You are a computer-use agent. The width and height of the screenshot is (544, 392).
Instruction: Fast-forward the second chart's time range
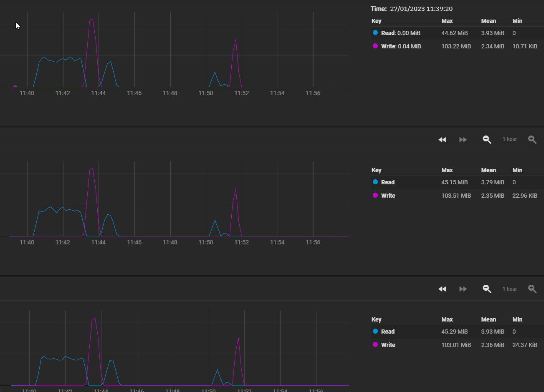pos(463,140)
